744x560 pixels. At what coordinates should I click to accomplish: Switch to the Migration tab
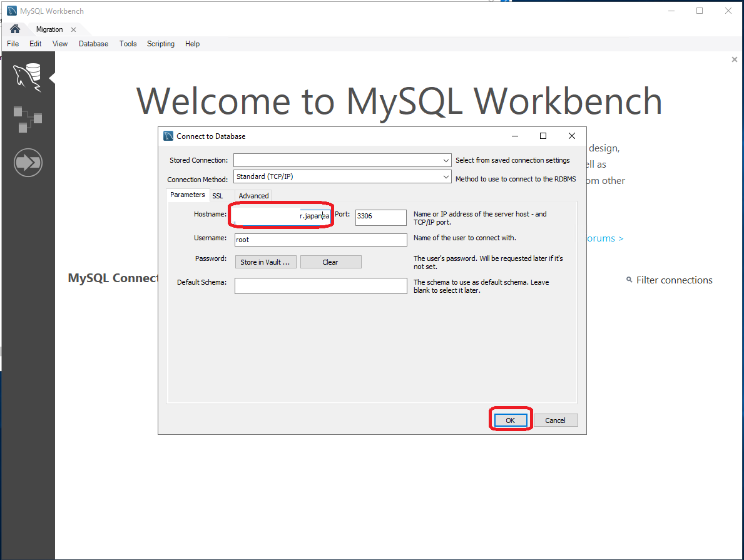[49, 29]
